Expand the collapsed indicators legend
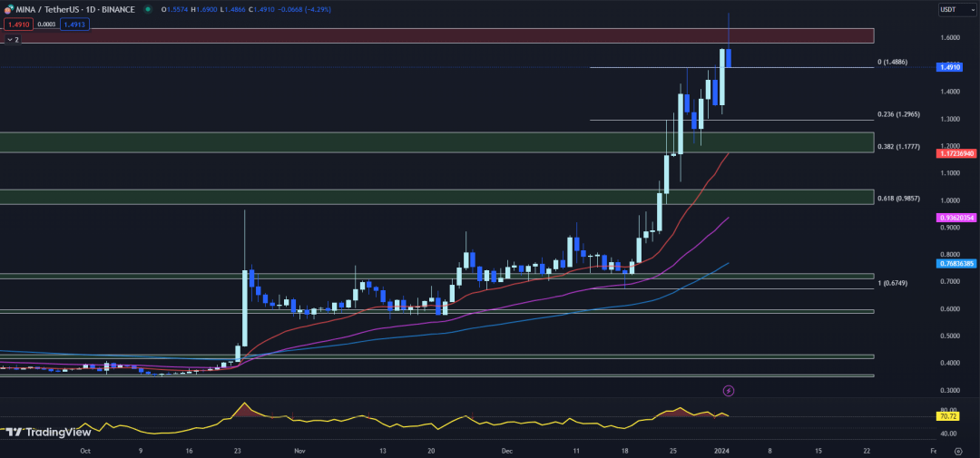The image size is (980, 458). coord(12,40)
